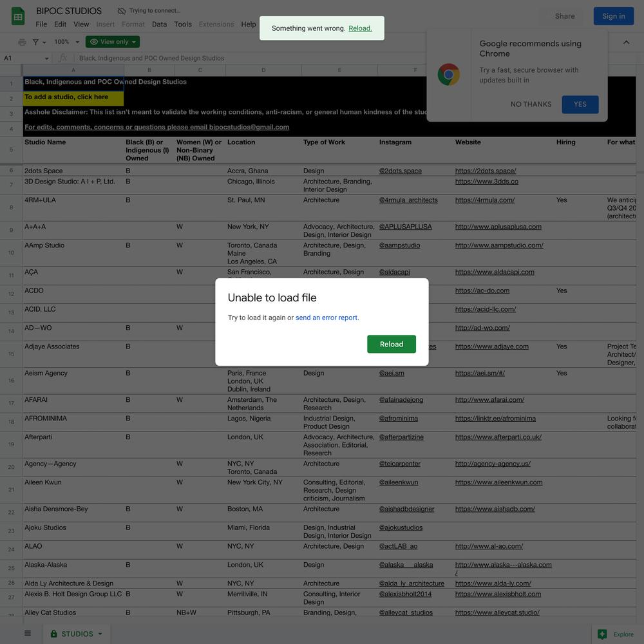The height and width of the screenshot is (644, 644).
Task: Click the 'Aileen Kwun' studio cell
Action: tap(73, 490)
